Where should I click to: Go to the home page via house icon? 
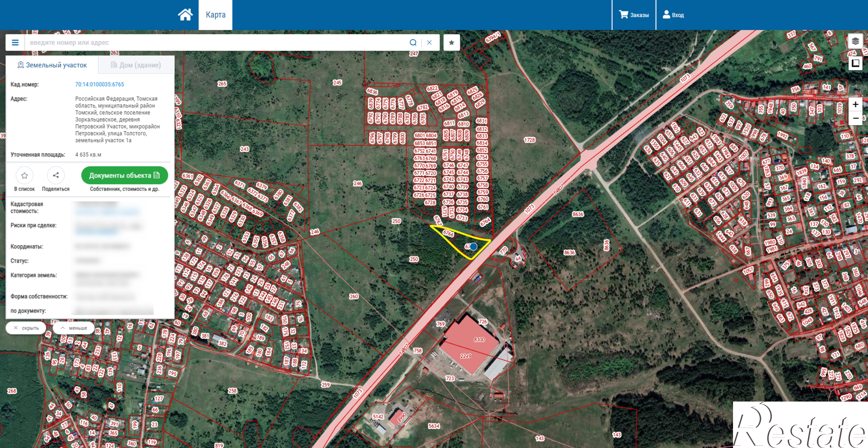click(185, 15)
